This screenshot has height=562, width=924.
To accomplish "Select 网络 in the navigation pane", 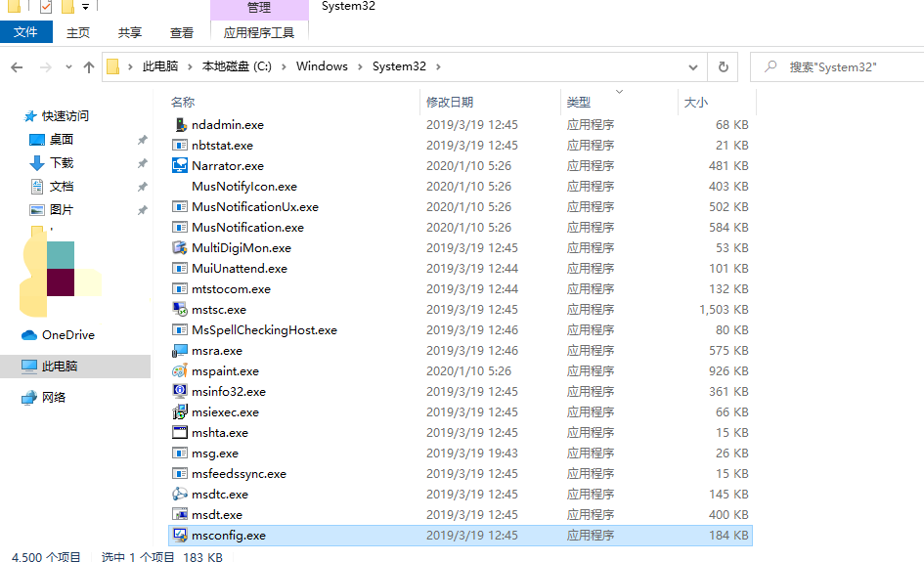I will (54, 397).
